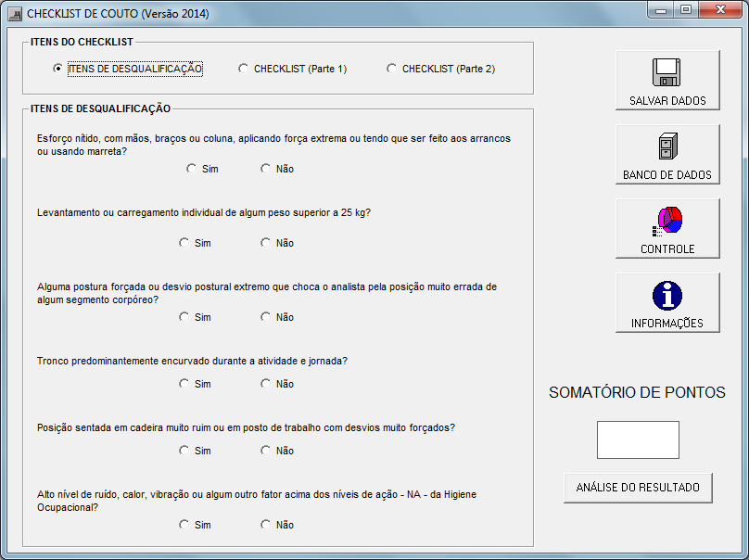Screen dimensions: 749x560
Task: Click the Somatório de Pontos field
Action: 638,439
